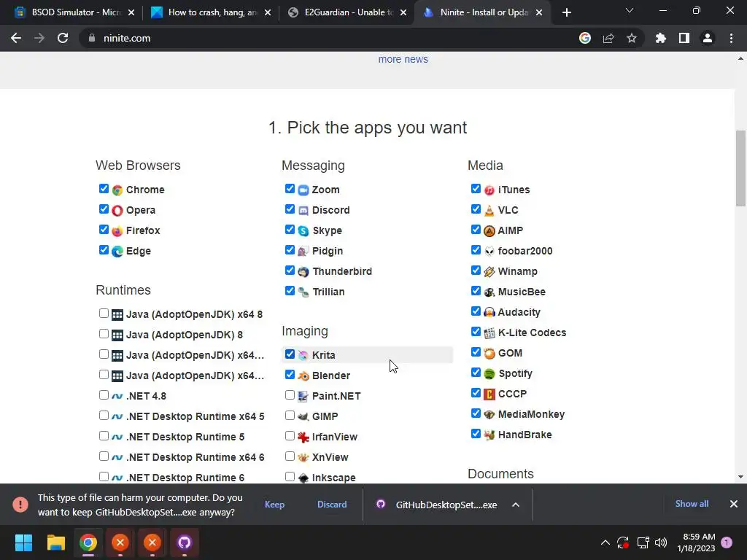The width and height of the screenshot is (747, 560).
Task: Click the Zoom app icon
Action: coord(303,190)
